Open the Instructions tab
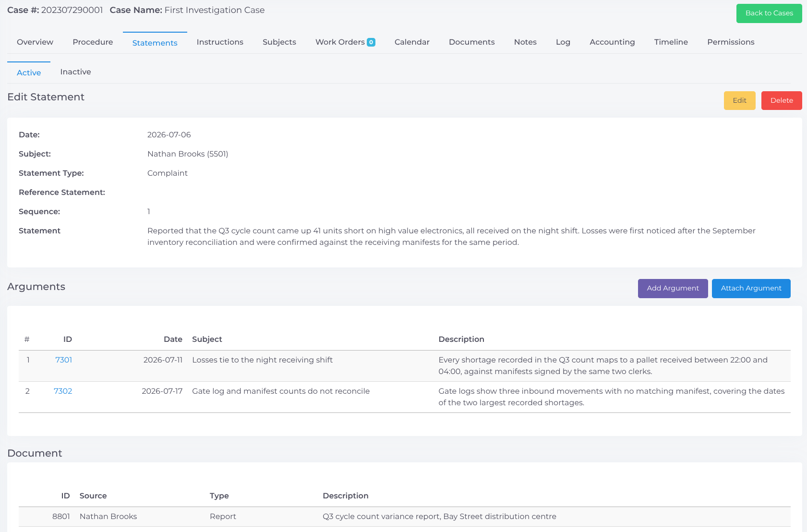The width and height of the screenshot is (807, 532). (220, 42)
